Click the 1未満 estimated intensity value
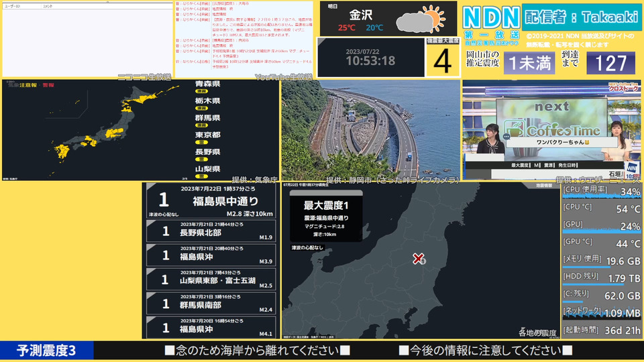The image size is (644, 362). [529, 63]
